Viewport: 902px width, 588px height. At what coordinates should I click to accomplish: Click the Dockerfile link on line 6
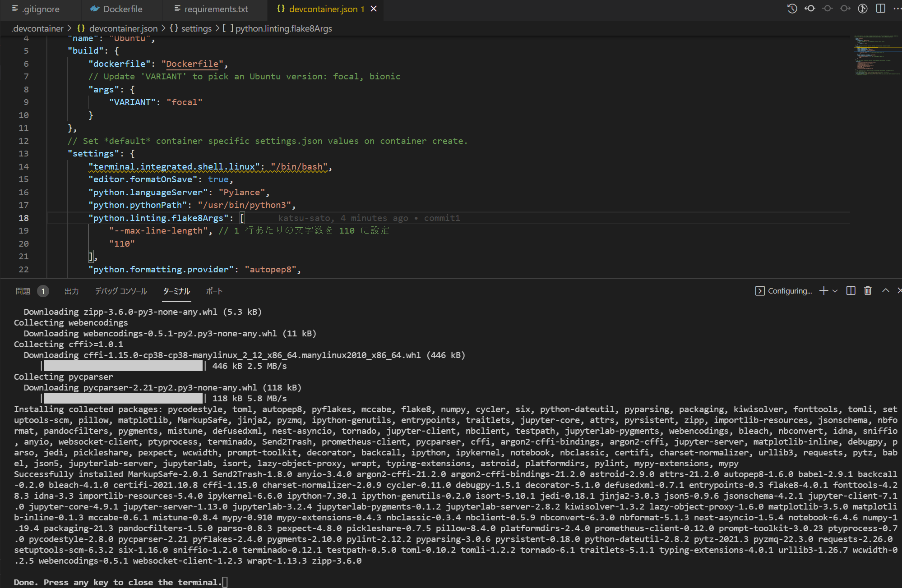tap(191, 64)
